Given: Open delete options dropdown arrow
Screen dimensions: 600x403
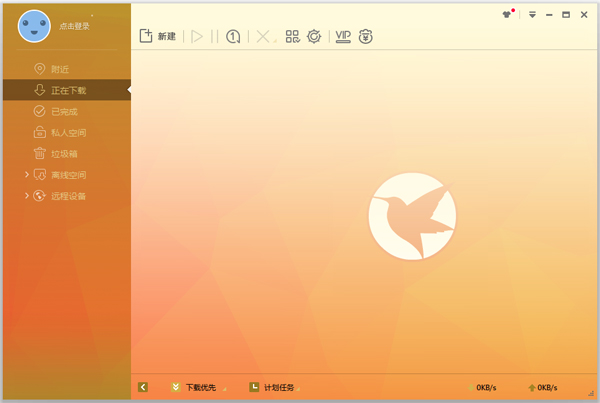Looking at the screenshot, I should click(275, 41).
